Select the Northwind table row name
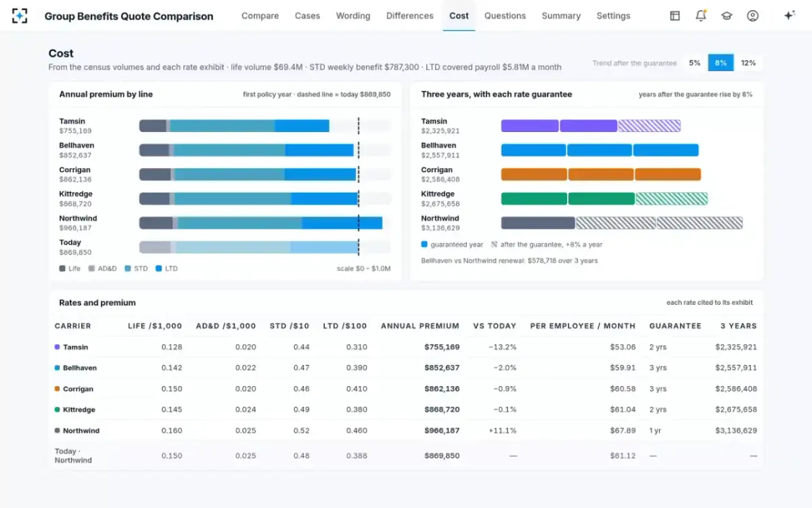 [x=81, y=431]
